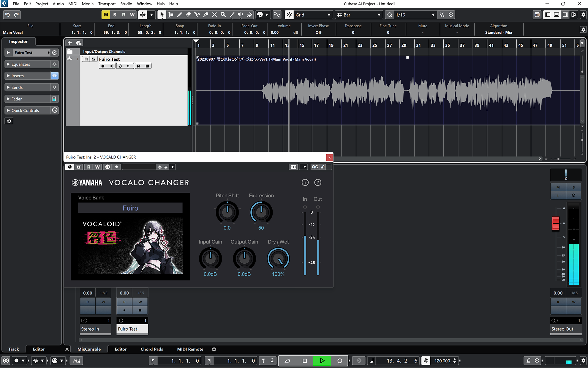
Task: Open the quantize 1/16 dropdown
Action: 433,15
